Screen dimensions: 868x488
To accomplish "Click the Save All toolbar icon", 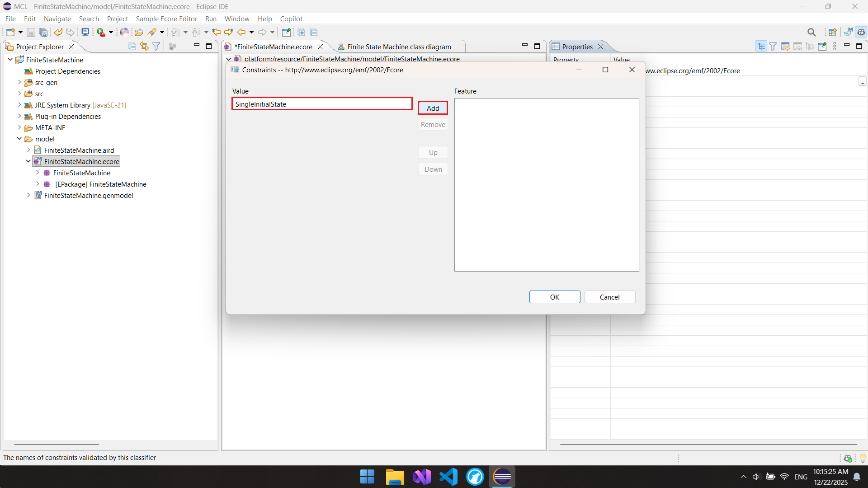I will pos(43,33).
